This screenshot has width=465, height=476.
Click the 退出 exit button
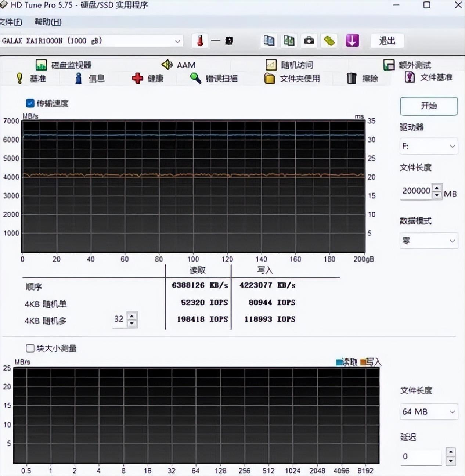(x=387, y=41)
